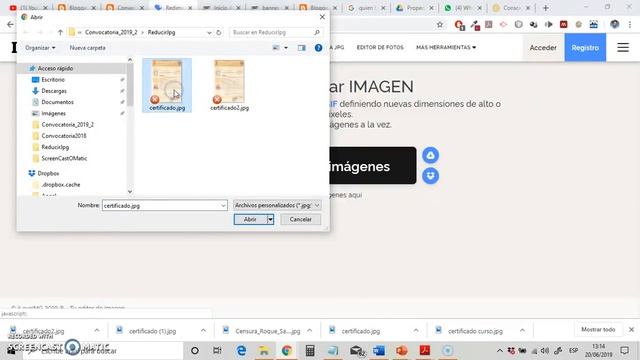This screenshot has width=640, height=360.
Task: Switch to the WhatsApp browser tab
Action: (464, 8)
